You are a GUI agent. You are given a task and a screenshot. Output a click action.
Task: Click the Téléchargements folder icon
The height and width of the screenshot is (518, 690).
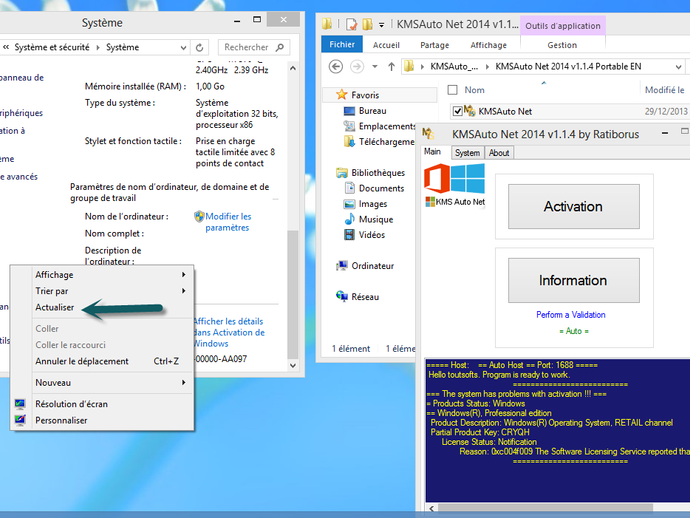349,141
